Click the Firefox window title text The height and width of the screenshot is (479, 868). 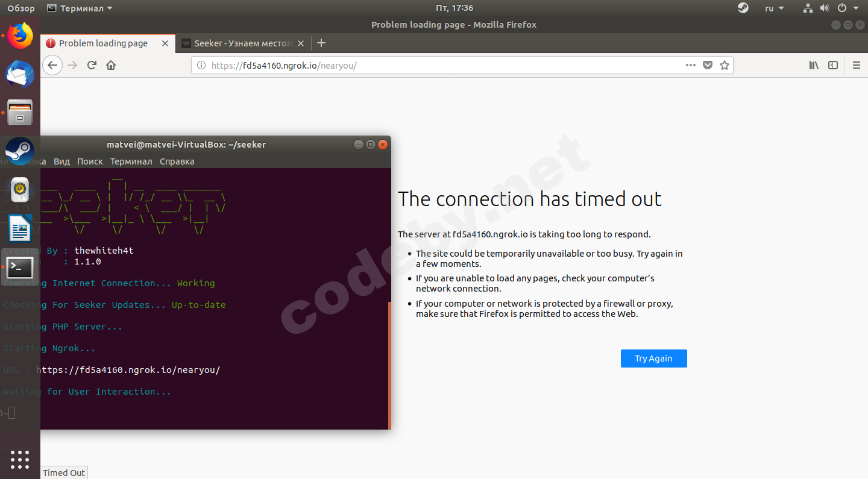454,25
